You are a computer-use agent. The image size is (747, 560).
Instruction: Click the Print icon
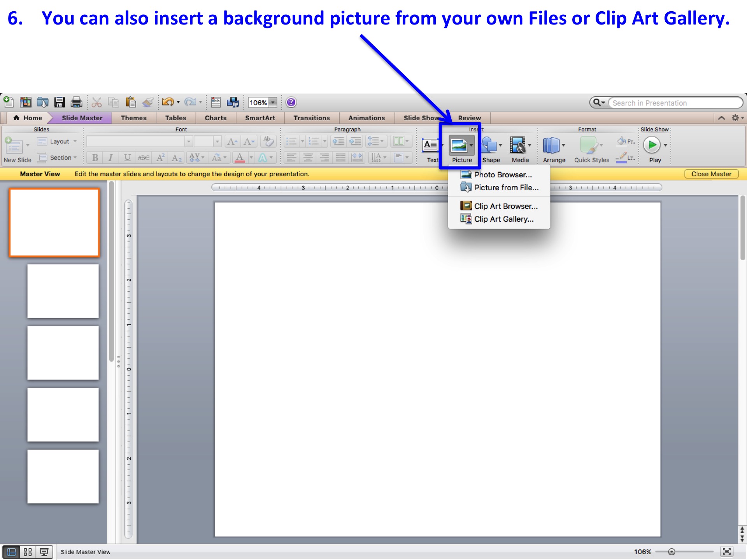pyautogui.click(x=76, y=102)
